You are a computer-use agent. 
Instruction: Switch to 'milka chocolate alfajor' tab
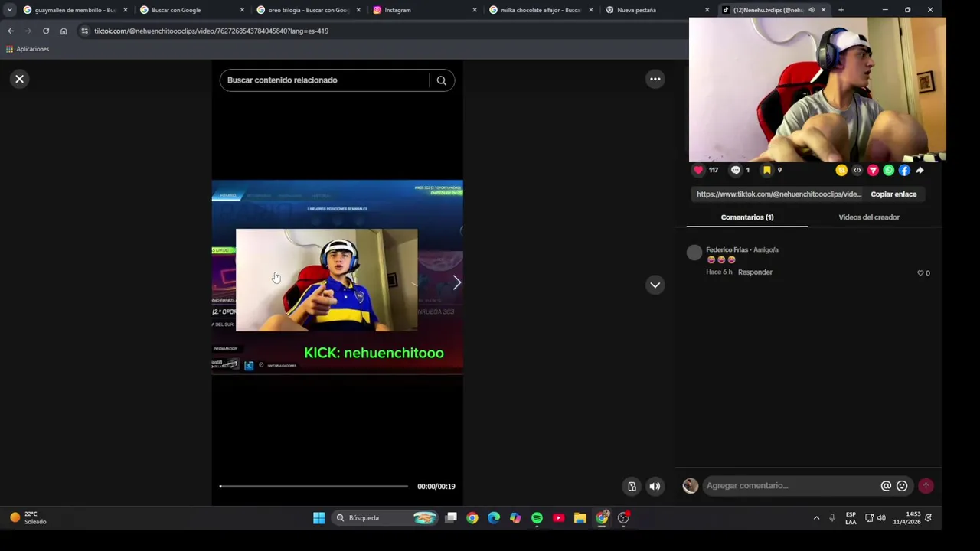[540, 10]
